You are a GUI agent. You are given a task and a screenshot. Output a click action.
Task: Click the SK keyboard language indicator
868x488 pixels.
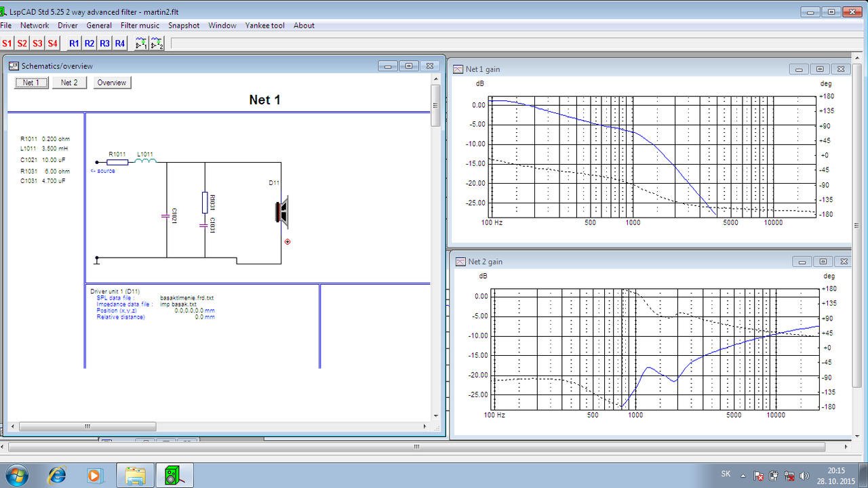pyautogui.click(x=726, y=474)
